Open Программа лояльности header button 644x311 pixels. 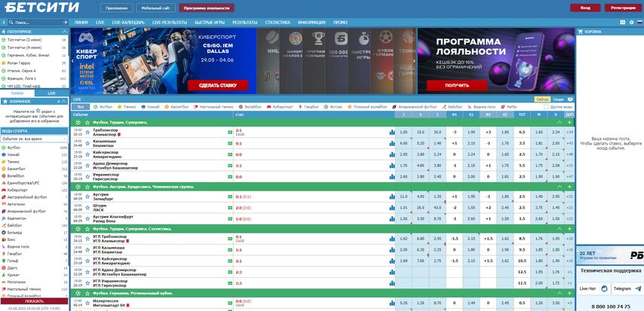(207, 8)
